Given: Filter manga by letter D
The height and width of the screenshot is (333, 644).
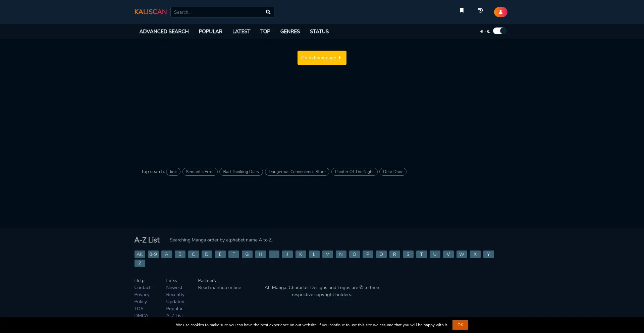Looking at the screenshot, I should click(207, 254).
